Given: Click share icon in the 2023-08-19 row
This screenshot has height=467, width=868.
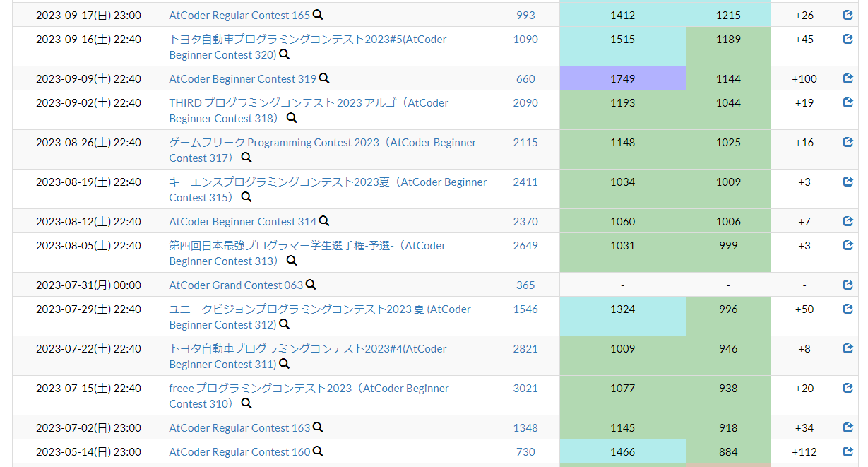Looking at the screenshot, I should pos(848,182).
